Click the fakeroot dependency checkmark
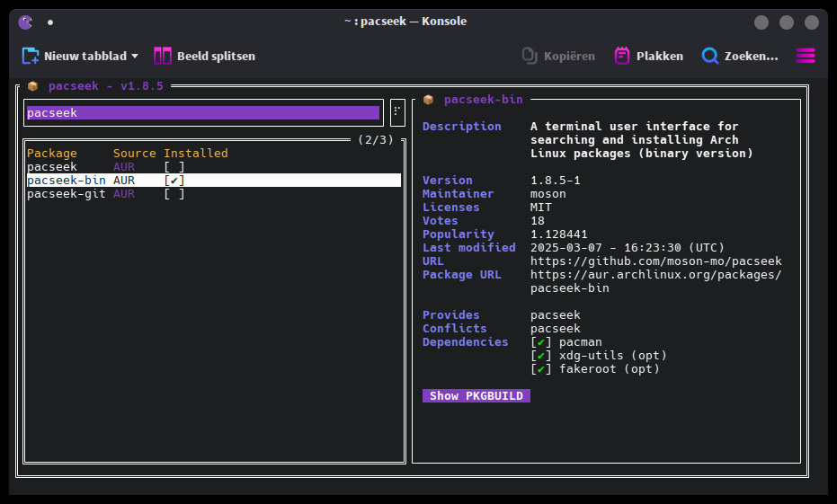Image resolution: width=837 pixels, height=504 pixels. (540, 368)
